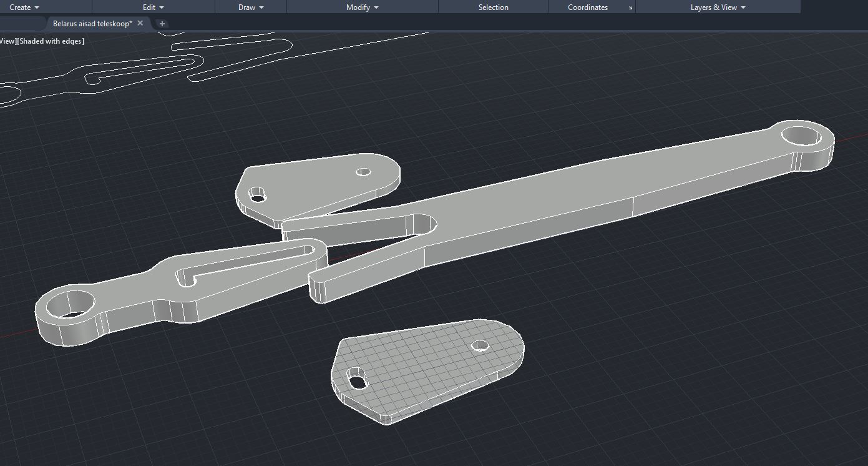Open the Modify panel flyout
868x466 pixels.
click(x=362, y=7)
